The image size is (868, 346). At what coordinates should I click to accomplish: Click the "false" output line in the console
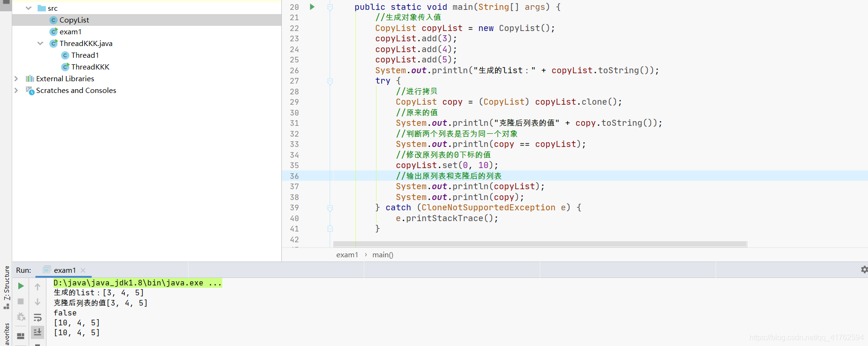coord(65,313)
